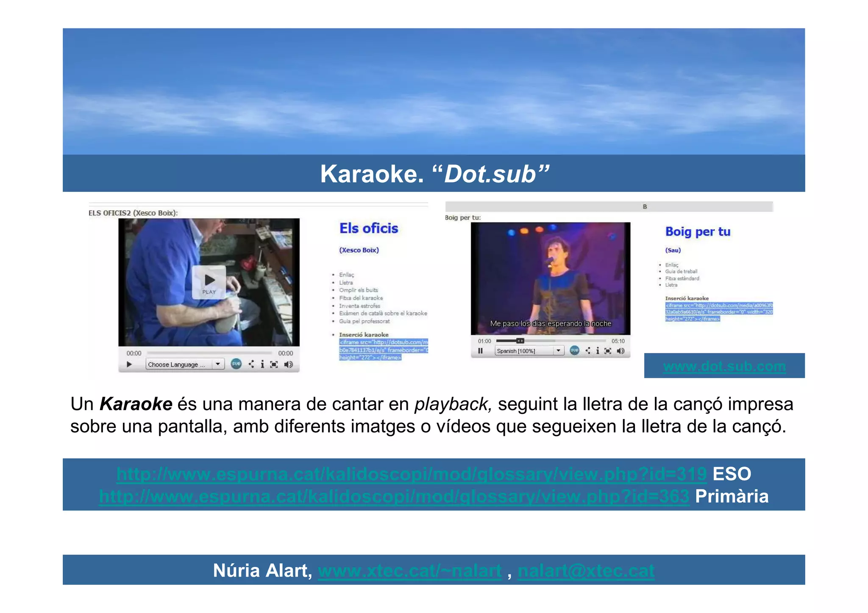Image resolution: width=868 pixels, height=613 pixels.
Task: Select the Els oficis iframe embed code
Action: coord(383,349)
